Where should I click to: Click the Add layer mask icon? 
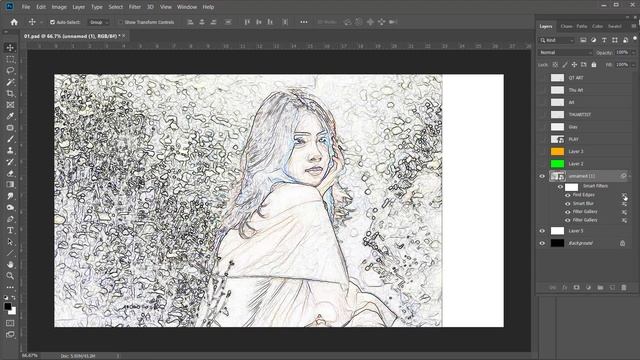pyautogui.click(x=576, y=288)
